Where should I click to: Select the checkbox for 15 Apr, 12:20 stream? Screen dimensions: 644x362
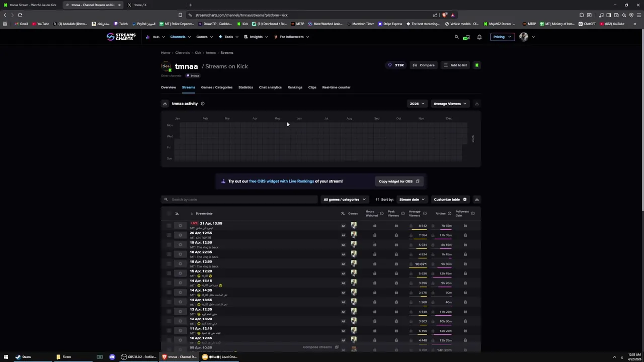point(169,274)
